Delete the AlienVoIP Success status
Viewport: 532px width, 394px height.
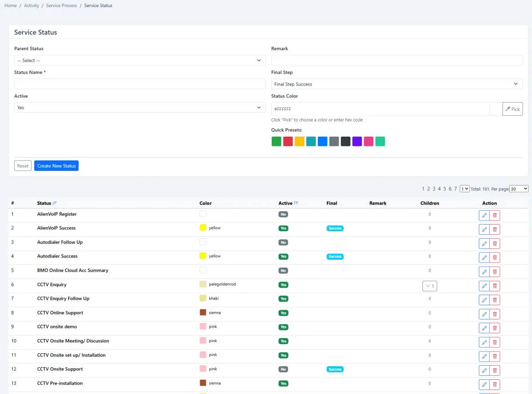tap(495, 229)
